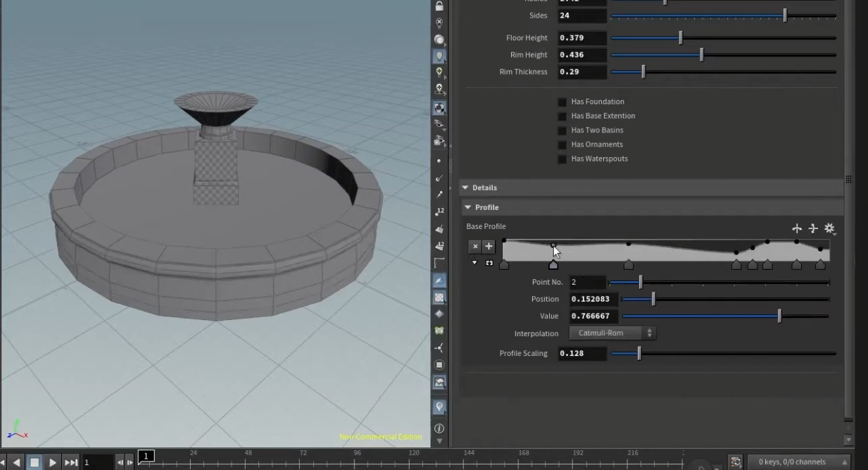Click the info icon in viewport toolbar
The height and width of the screenshot is (470, 868).
[x=439, y=428]
